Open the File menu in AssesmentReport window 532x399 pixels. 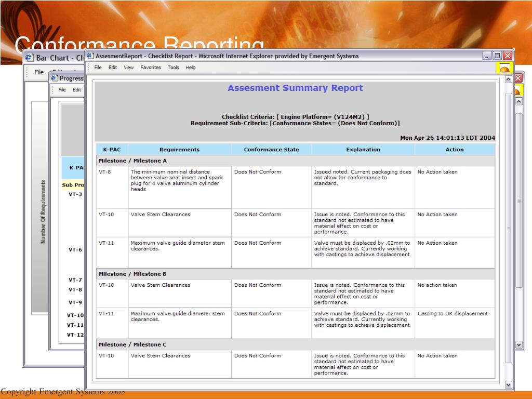pos(98,68)
